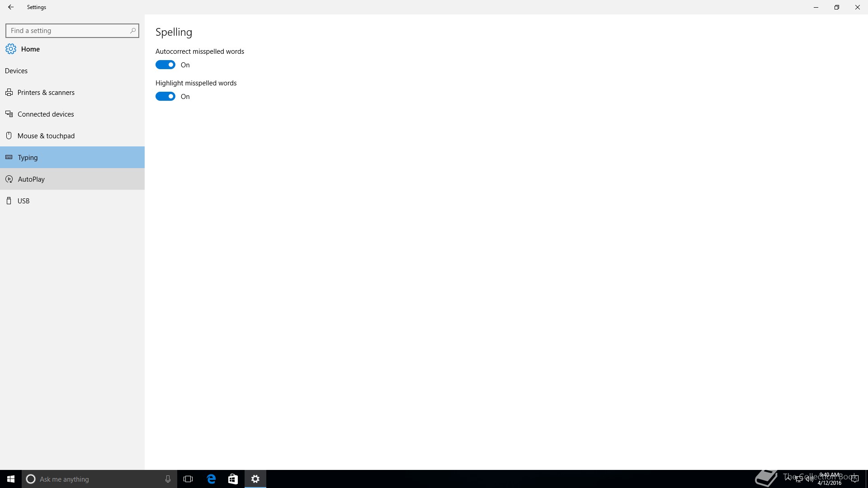Turn off Autocorrect misspelled words
The image size is (868, 488).
click(165, 65)
